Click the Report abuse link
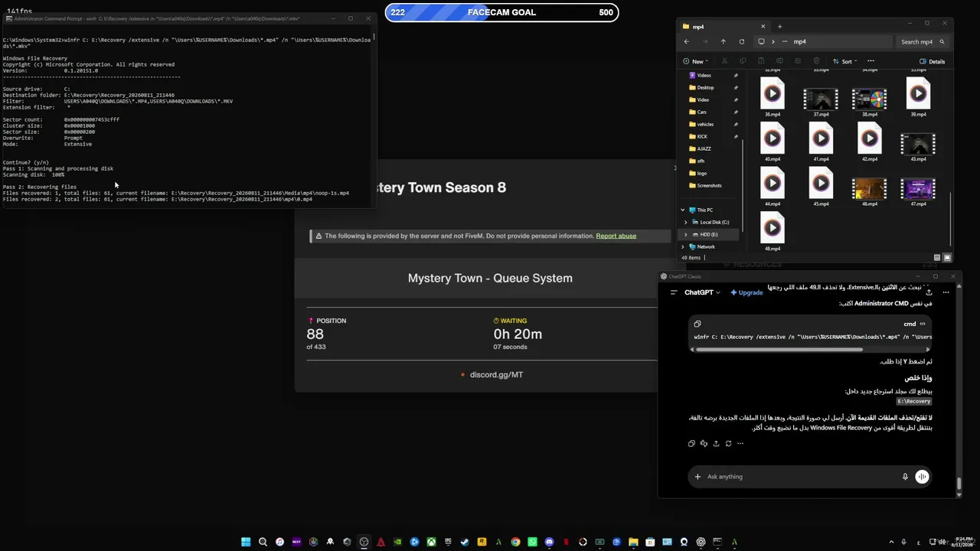This screenshot has width=980, height=551. pyautogui.click(x=616, y=236)
